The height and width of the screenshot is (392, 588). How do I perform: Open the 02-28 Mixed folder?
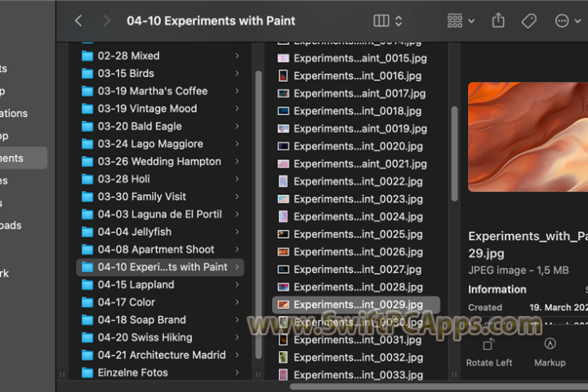161,56
